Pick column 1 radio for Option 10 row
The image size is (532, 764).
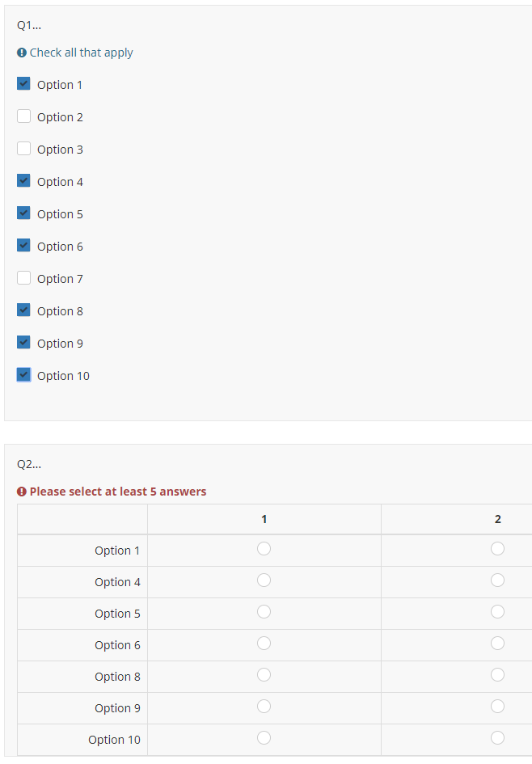(264, 738)
